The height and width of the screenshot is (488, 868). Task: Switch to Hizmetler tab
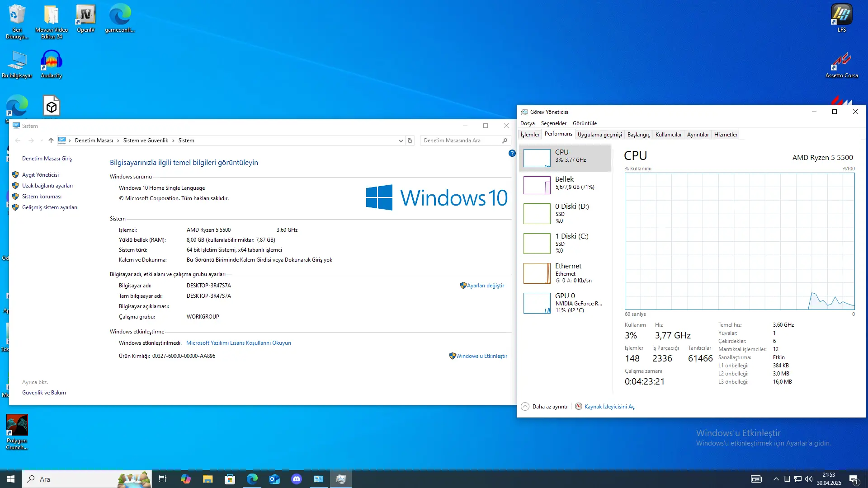[726, 135]
